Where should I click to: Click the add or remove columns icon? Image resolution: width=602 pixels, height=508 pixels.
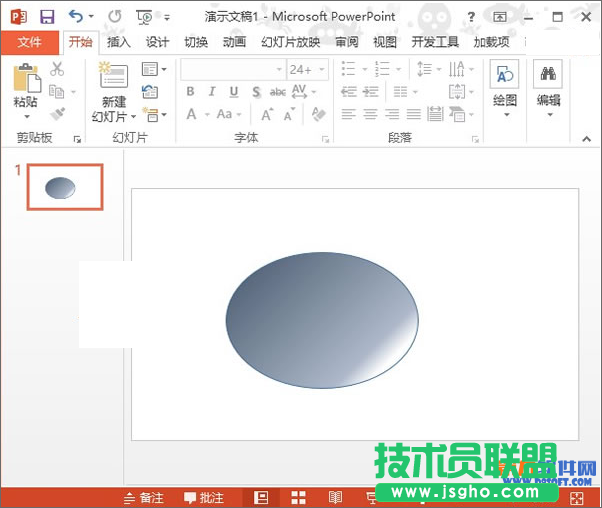point(400,92)
